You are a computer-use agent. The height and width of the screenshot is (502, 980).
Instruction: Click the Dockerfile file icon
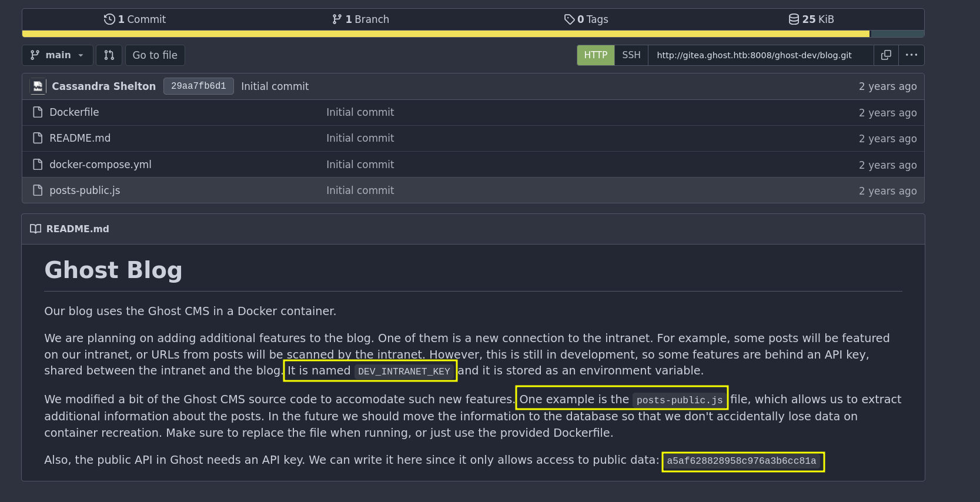pos(38,112)
